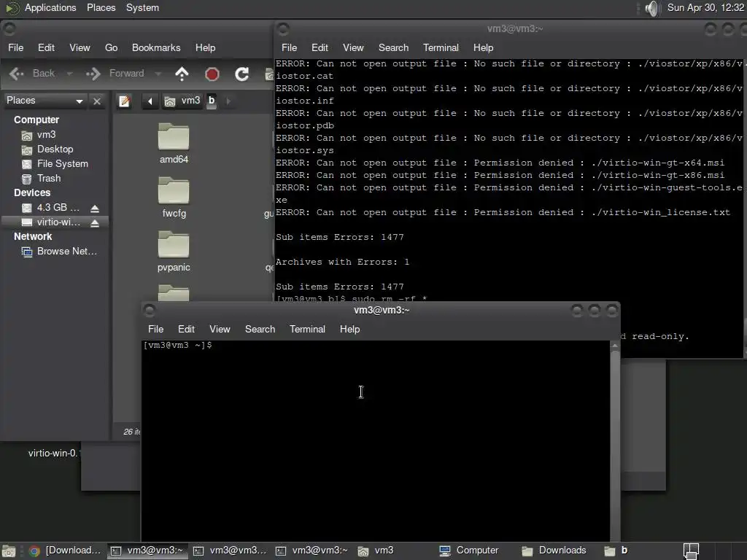Open Edit menu in front terminal
Viewport: 747px width, 560px height.
coord(186,329)
